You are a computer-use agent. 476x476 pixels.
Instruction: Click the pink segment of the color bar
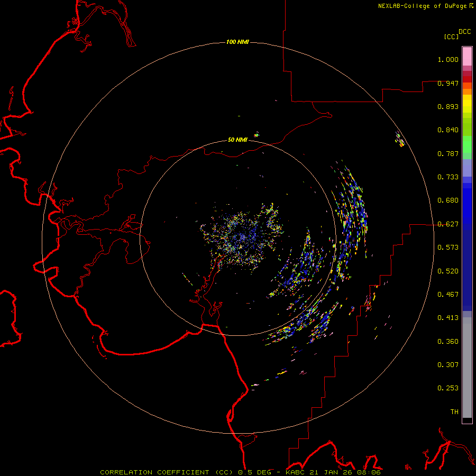[x=467, y=57]
